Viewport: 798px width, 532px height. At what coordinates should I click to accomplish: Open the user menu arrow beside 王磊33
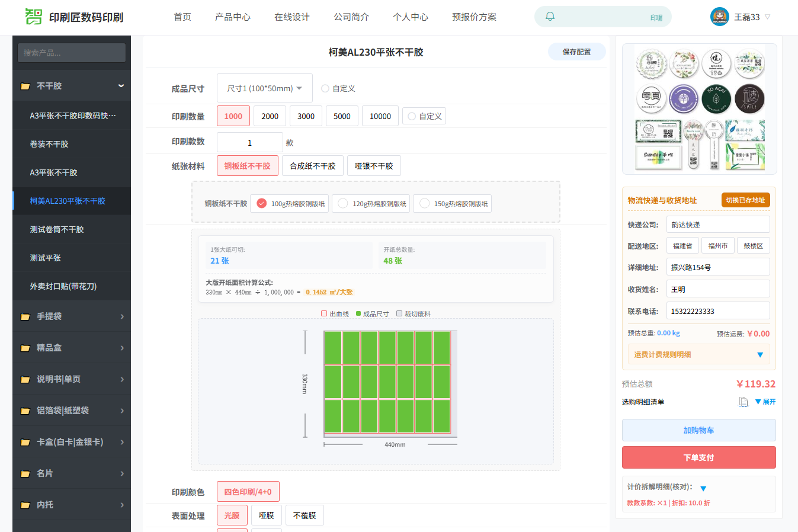pos(768,17)
